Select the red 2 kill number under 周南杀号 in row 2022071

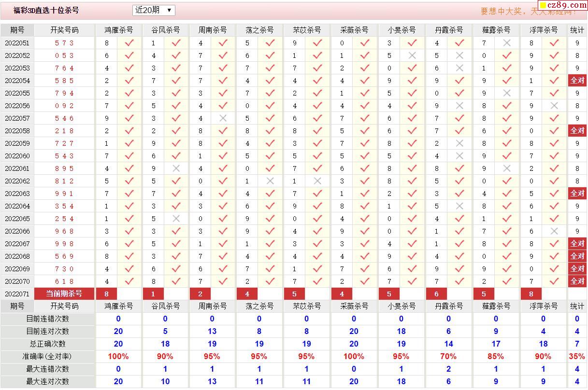(200, 294)
